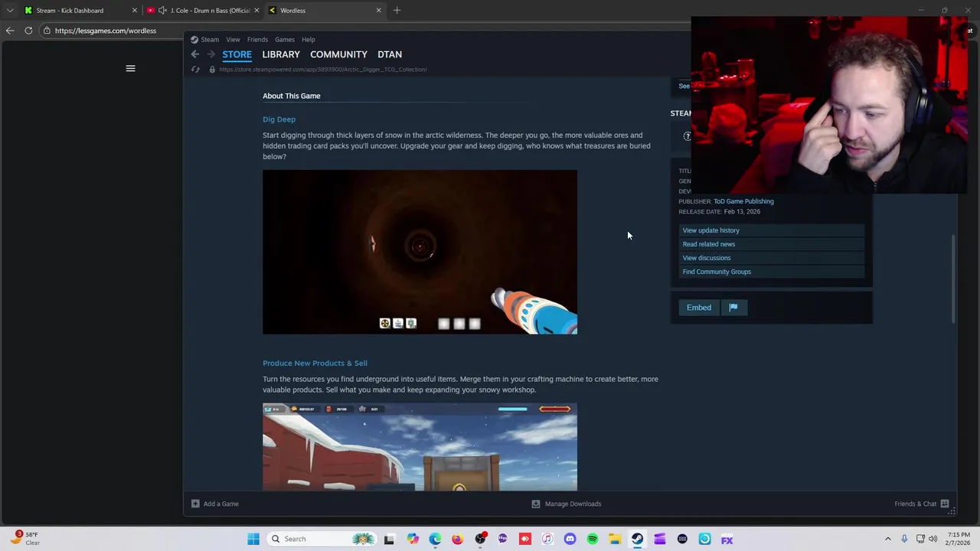Click the flag report button

click(x=733, y=308)
